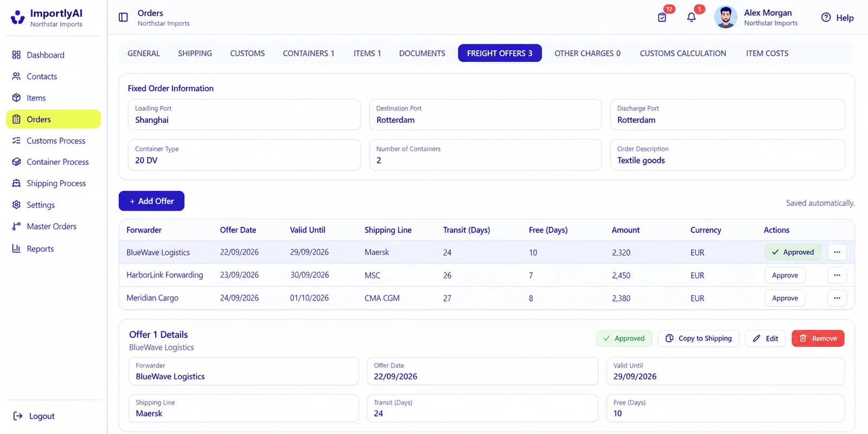Open Container Process in sidebar

pos(53,162)
